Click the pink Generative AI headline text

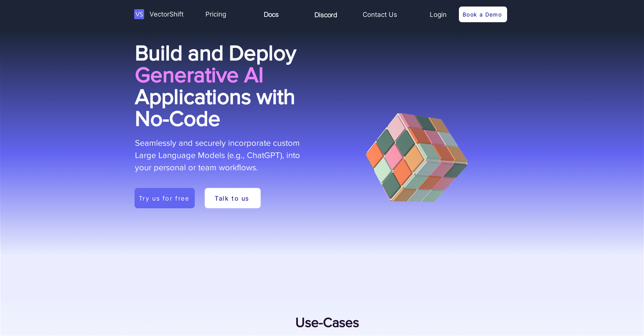(199, 75)
